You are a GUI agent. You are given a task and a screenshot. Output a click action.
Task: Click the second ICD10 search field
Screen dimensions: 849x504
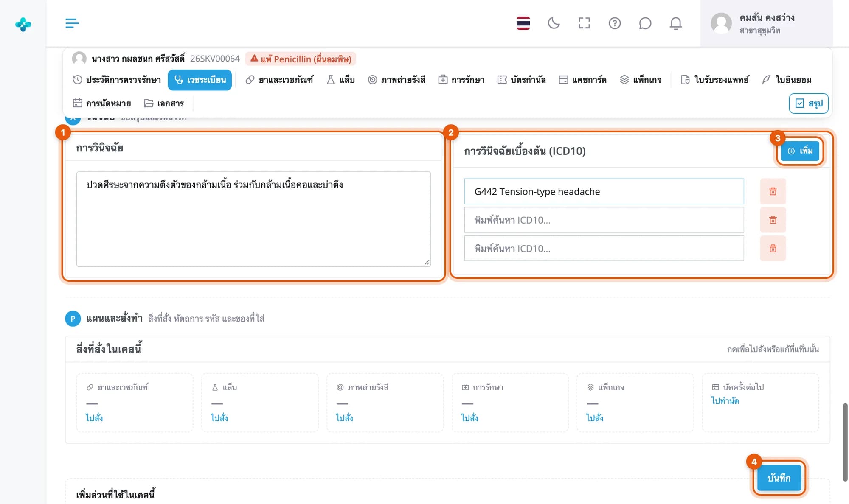604,220
